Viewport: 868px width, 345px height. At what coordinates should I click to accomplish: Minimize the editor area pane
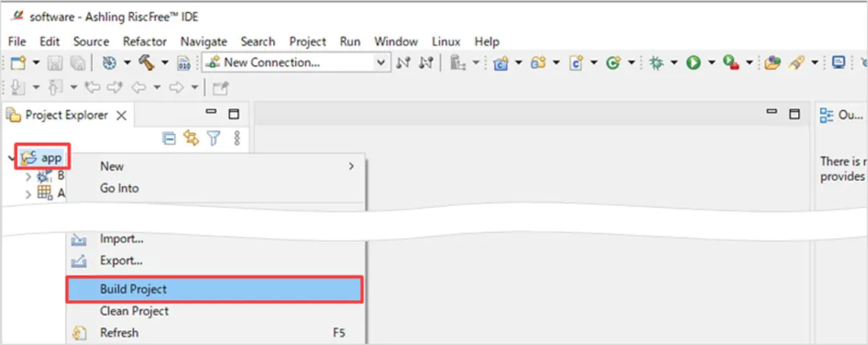pyautogui.click(x=772, y=113)
